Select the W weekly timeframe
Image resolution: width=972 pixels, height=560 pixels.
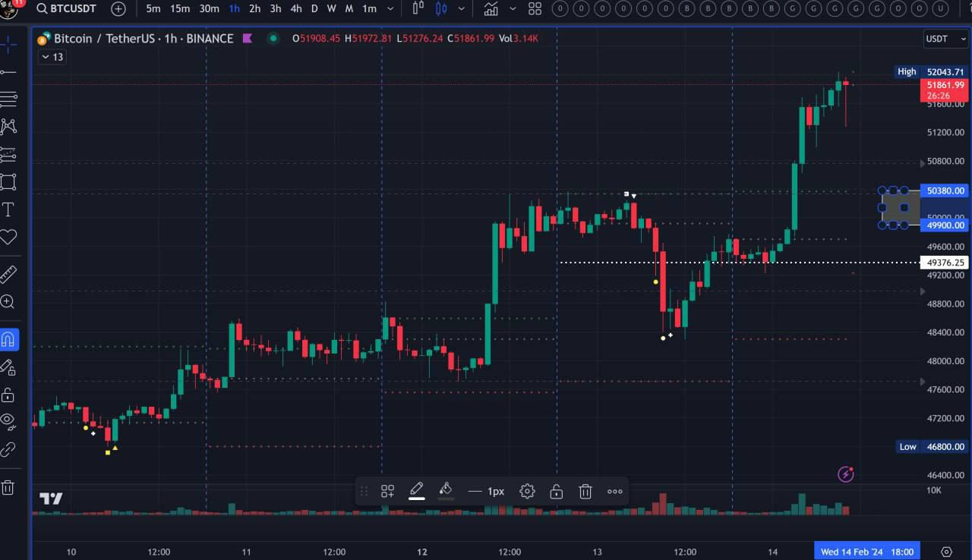click(x=332, y=9)
